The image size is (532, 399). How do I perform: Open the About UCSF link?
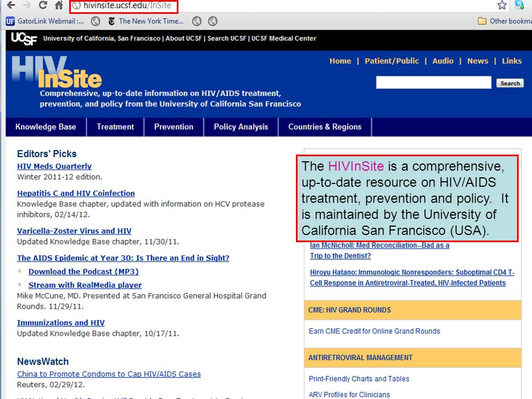pyautogui.click(x=183, y=38)
